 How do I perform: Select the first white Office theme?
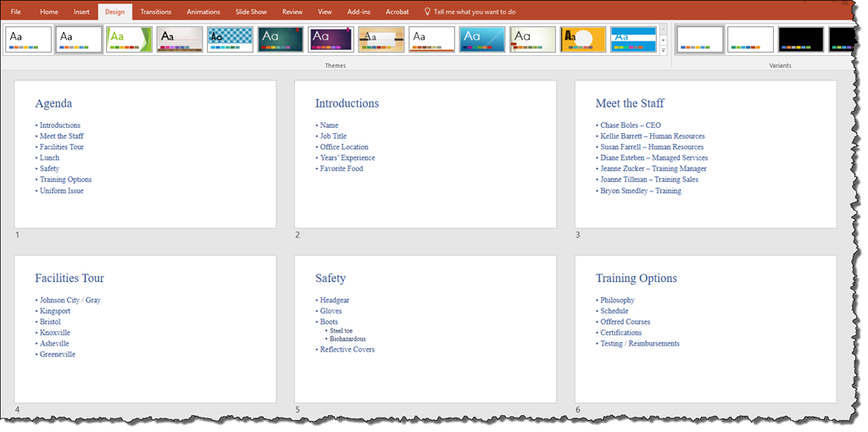[28, 40]
